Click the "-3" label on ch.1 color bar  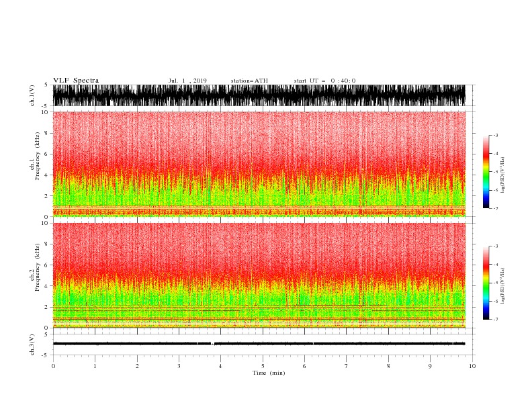pos(495,135)
